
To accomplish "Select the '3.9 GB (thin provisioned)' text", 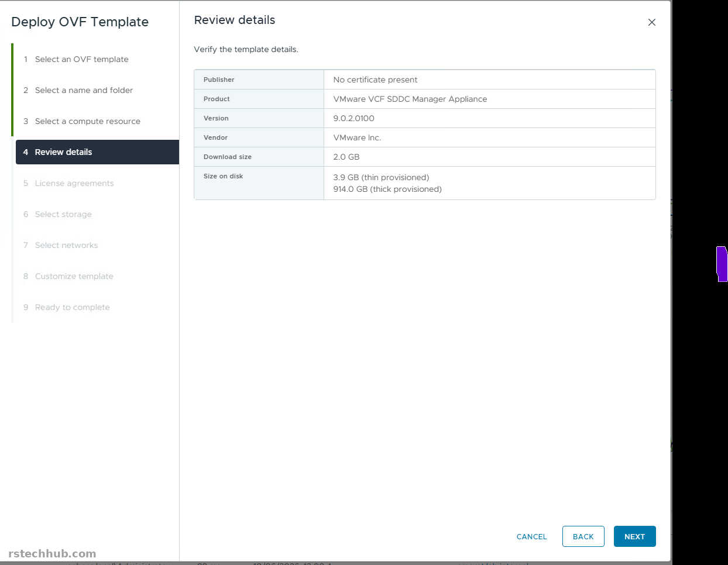I will (x=381, y=177).
